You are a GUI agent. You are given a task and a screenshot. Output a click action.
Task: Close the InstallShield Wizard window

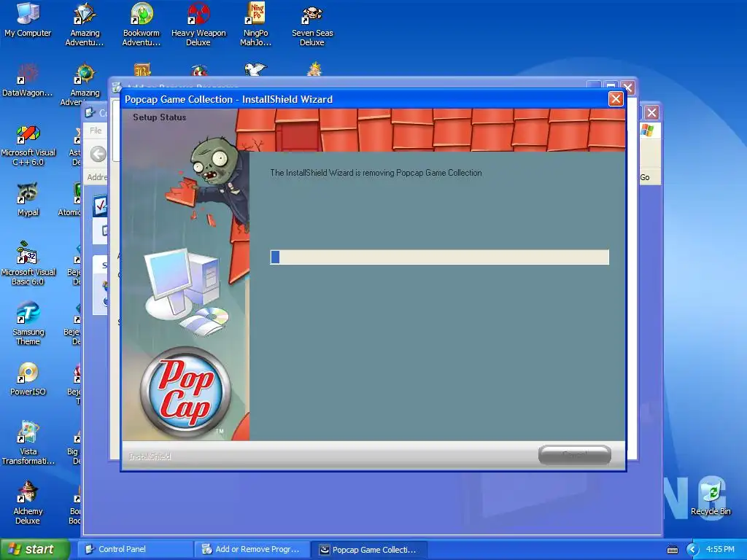pyautogui.click(x=616, y=99)
